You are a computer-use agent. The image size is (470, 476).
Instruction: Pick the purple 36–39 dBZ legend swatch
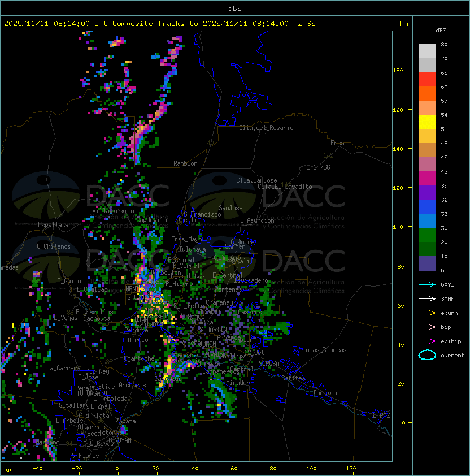[427, 193]
